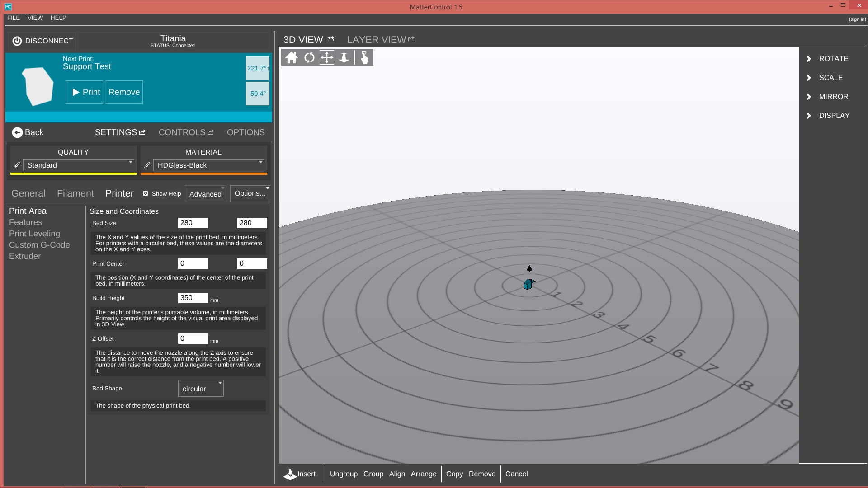Activate the part select hand tool
Image resolution: width=868 pixels, height=488 pixels.
point(364,58)
